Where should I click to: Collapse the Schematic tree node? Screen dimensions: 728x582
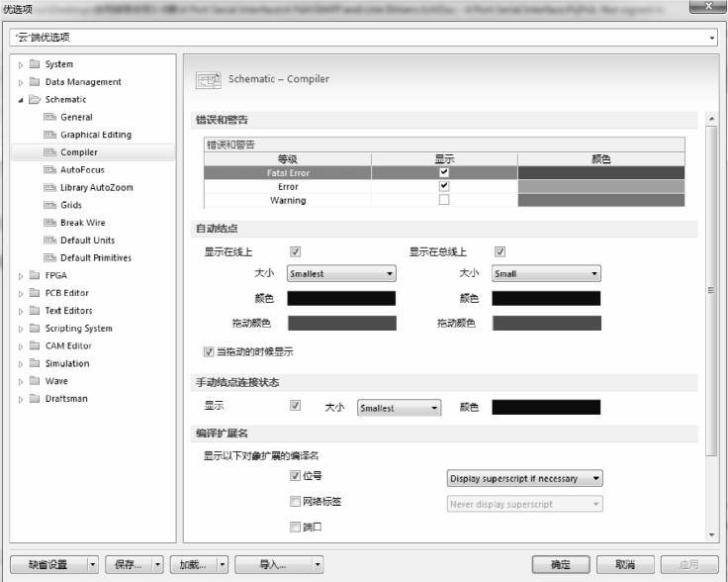click(21, 100)
